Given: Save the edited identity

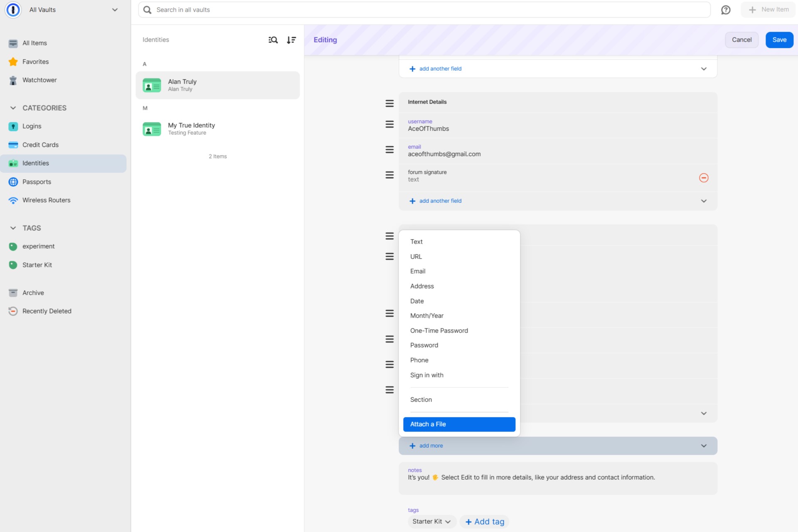Looking at the screenshot, I should click(779, 40).
